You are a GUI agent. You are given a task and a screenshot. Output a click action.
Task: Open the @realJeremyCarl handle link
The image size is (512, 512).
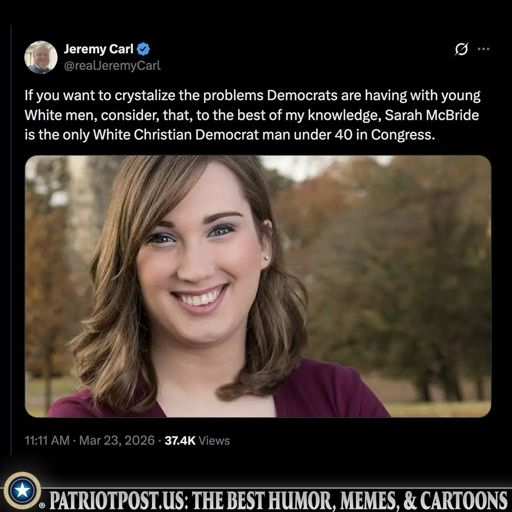112,66
